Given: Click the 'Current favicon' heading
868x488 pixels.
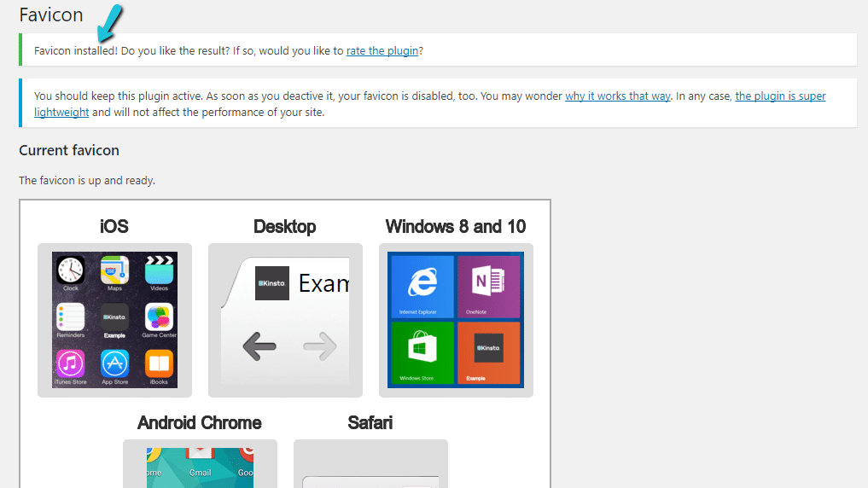Looking at the screenshot, I should pyautogui.click(x=69, y=150).
